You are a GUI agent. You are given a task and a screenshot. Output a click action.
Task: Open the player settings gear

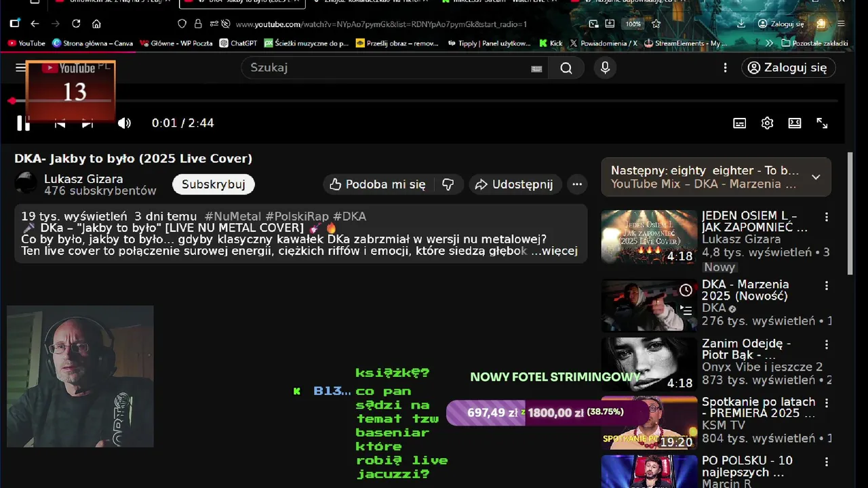click(767, 123)
